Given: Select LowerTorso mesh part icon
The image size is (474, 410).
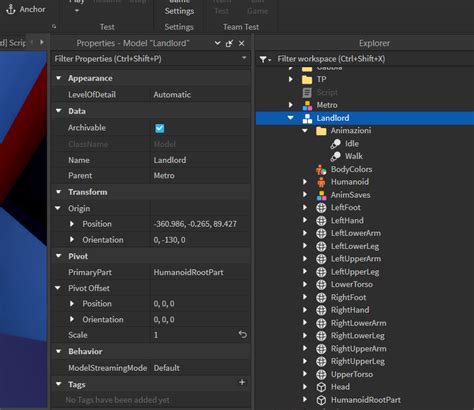Looking at the screenshot, I should 321,285.
